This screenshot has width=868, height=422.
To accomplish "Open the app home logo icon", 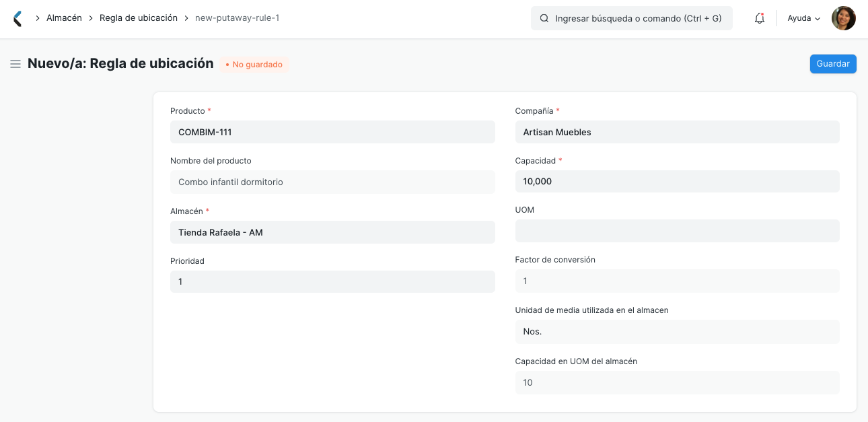I will point(17,18).
